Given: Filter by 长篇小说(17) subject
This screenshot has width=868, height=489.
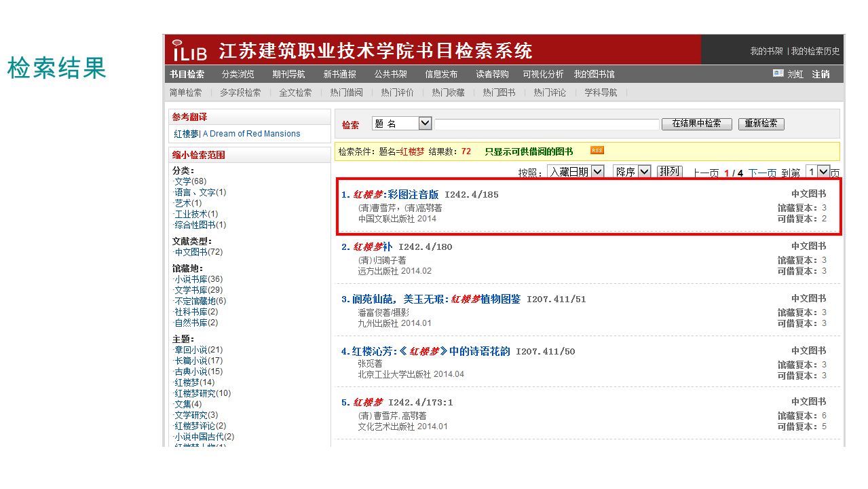Looking at the screenshot, I should (x=199, y=361).
